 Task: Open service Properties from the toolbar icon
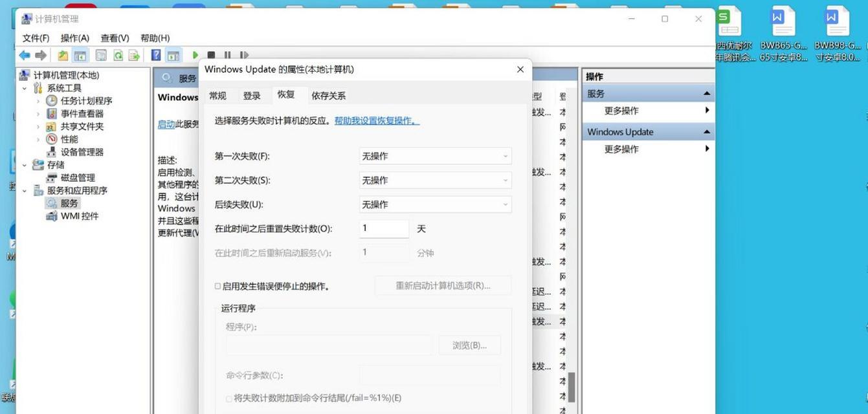[x=101, y=56]
